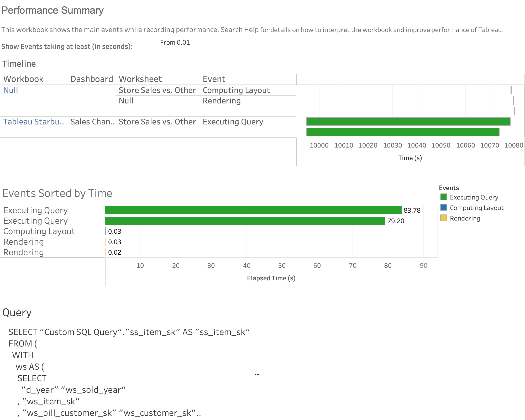Screen dimensions: 525x420
Task: Click the 50 elapsed time axis label
Action: pyautogui.click(x=282, y=265)
